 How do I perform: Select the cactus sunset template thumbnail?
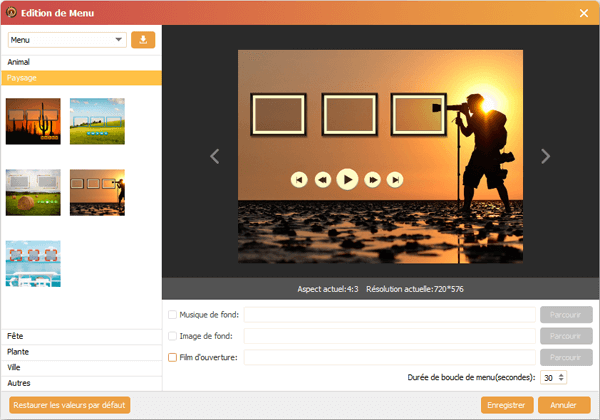coord(33,120)
